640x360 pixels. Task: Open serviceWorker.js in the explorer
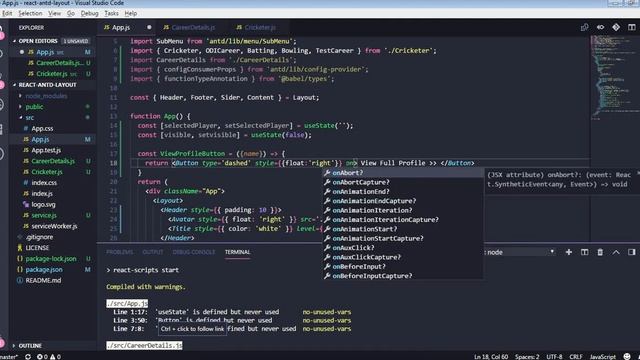point(54,226)
